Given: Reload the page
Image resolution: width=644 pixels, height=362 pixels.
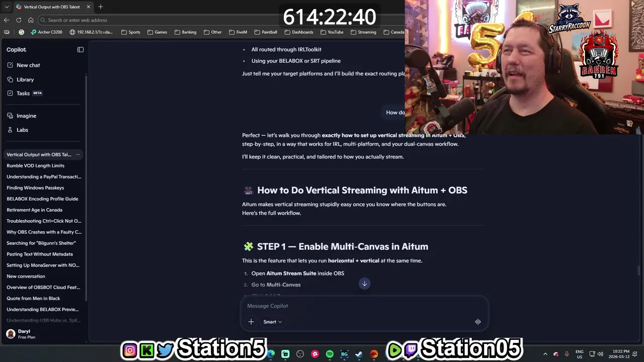Looking at the screenshot, I should (19, 20).
